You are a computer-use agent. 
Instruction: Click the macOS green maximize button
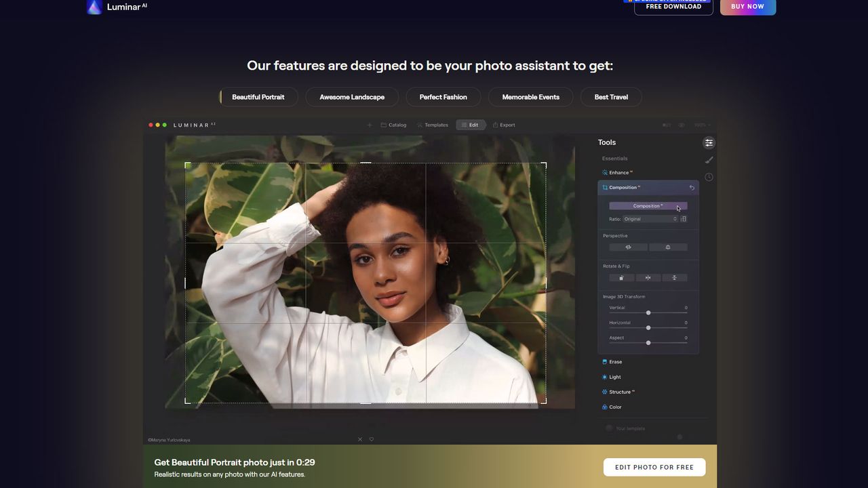click(x=165, y=125)
